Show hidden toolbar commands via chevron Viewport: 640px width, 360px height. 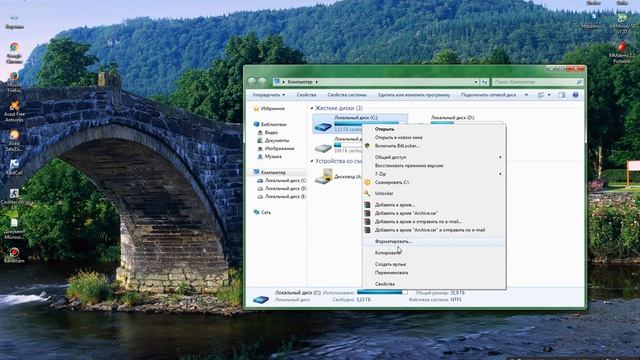coord(527,95)
